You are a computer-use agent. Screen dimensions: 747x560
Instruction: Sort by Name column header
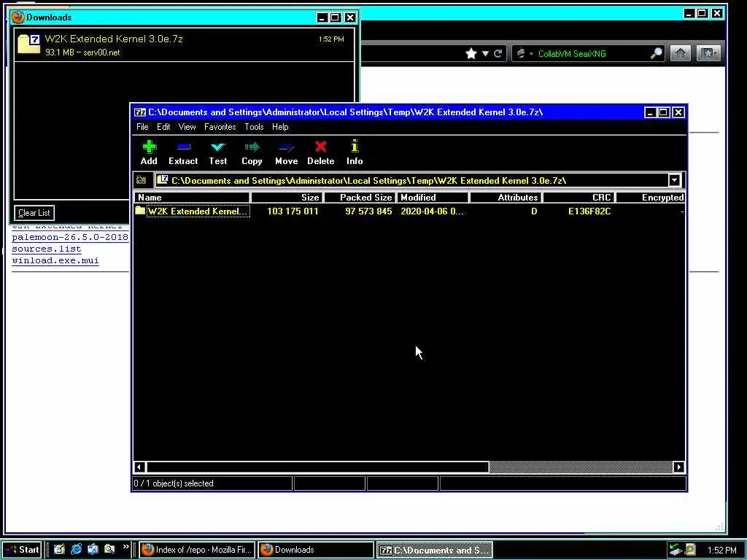(x=192, y=197)
